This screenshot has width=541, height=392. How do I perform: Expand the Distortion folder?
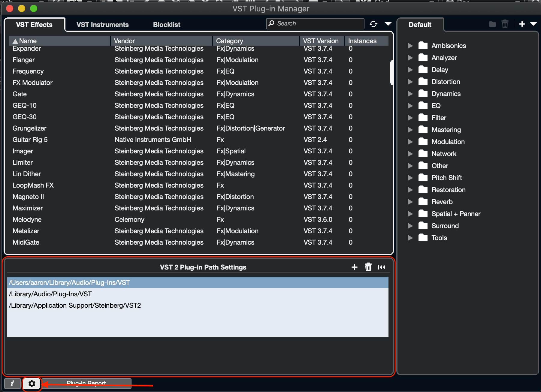[x=410, y=82]
